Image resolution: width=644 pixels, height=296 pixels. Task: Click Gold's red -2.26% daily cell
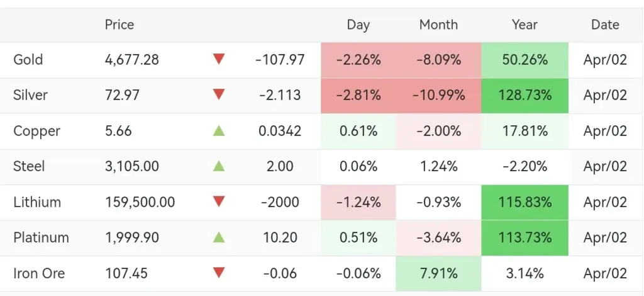(358, 60)
